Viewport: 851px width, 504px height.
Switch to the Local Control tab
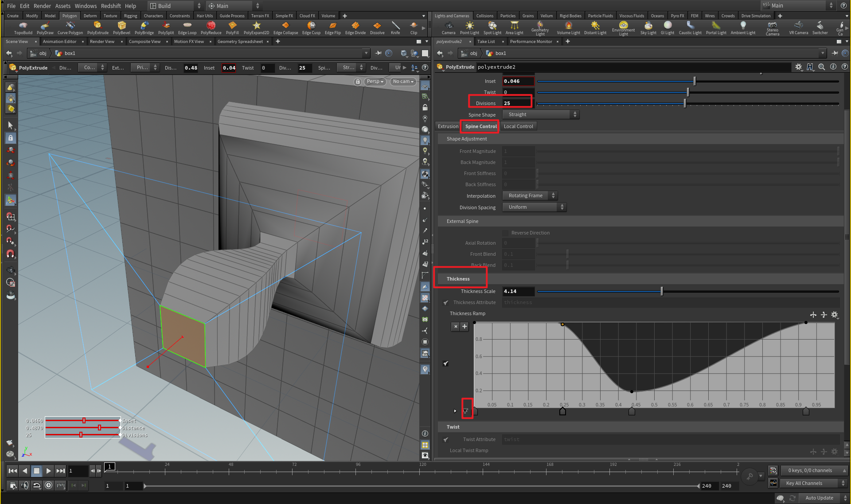coord(519,126)
